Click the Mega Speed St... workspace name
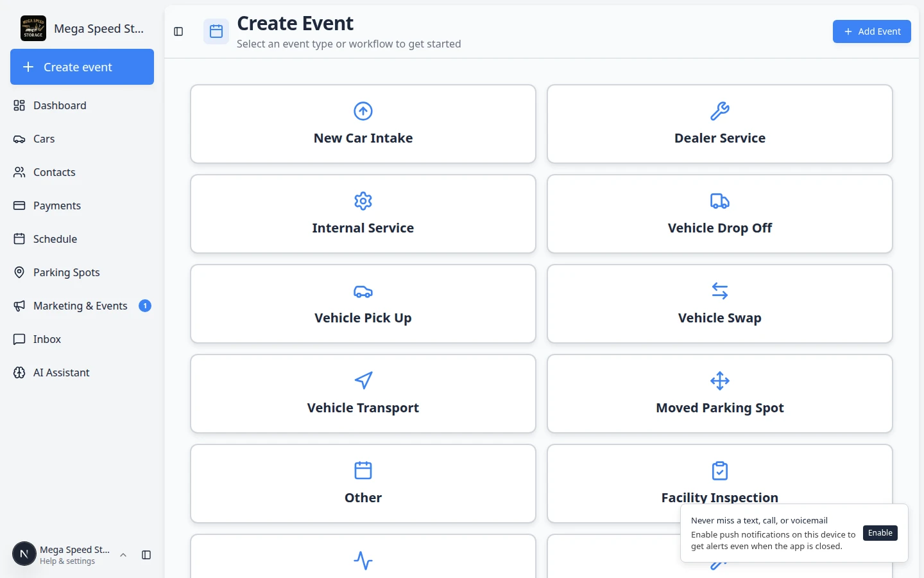924x578 pixels. click(x=99, y=28)
